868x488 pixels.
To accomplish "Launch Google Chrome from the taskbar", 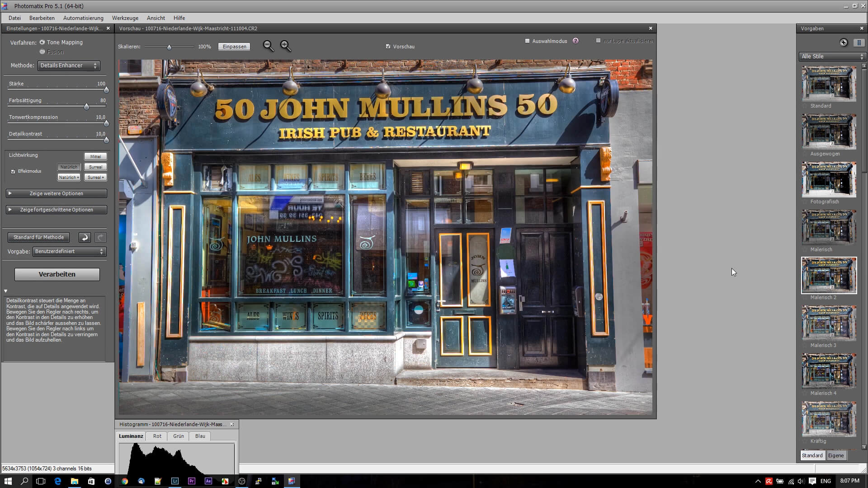I will (125, 481).
